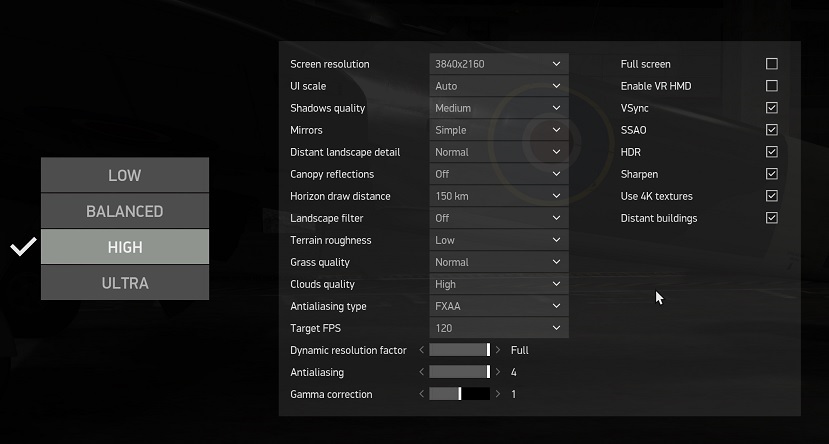Increase Gamma correction with right arrow
829x444 pixels.
[x=498, y=394]
